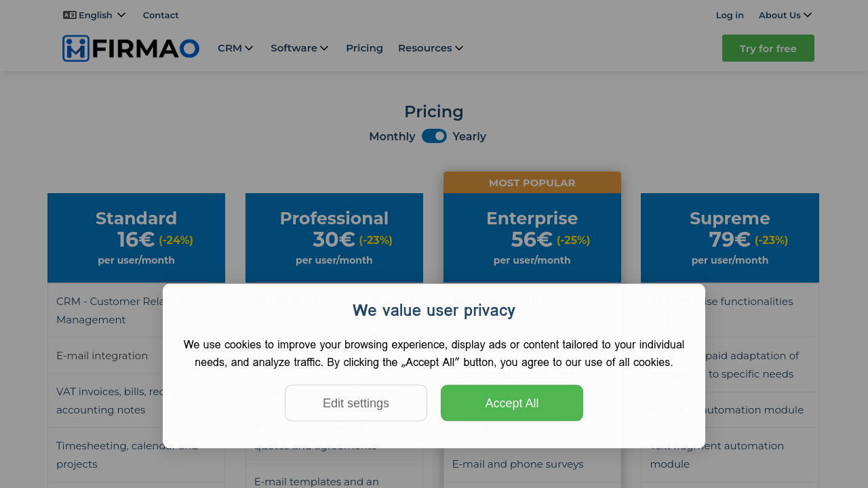Click the Monthly billing label
Viewport: 868px width, 488px height.
point(392,136)
